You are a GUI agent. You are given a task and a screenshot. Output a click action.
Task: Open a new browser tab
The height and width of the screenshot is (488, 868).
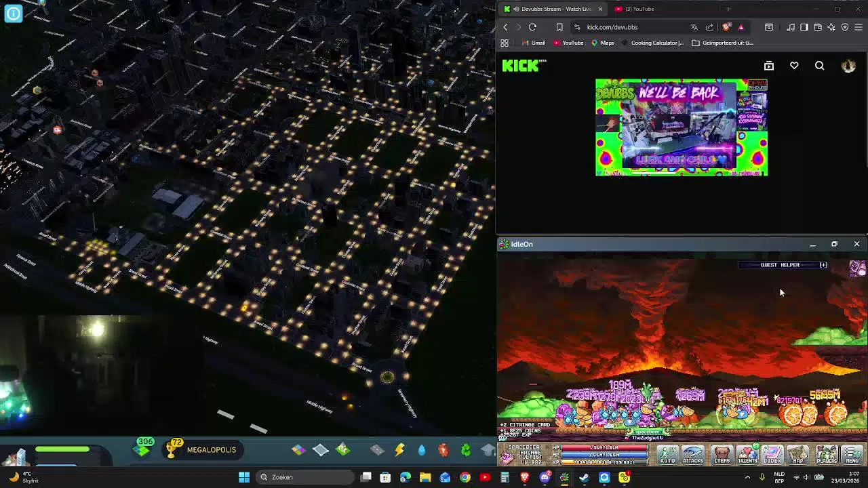[x=728, y=9]
